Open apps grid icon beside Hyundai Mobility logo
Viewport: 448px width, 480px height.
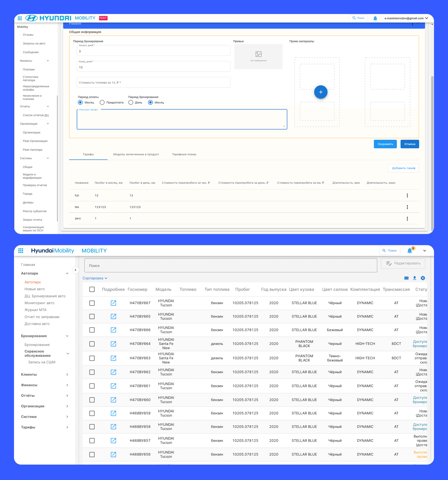pos(21,251)
